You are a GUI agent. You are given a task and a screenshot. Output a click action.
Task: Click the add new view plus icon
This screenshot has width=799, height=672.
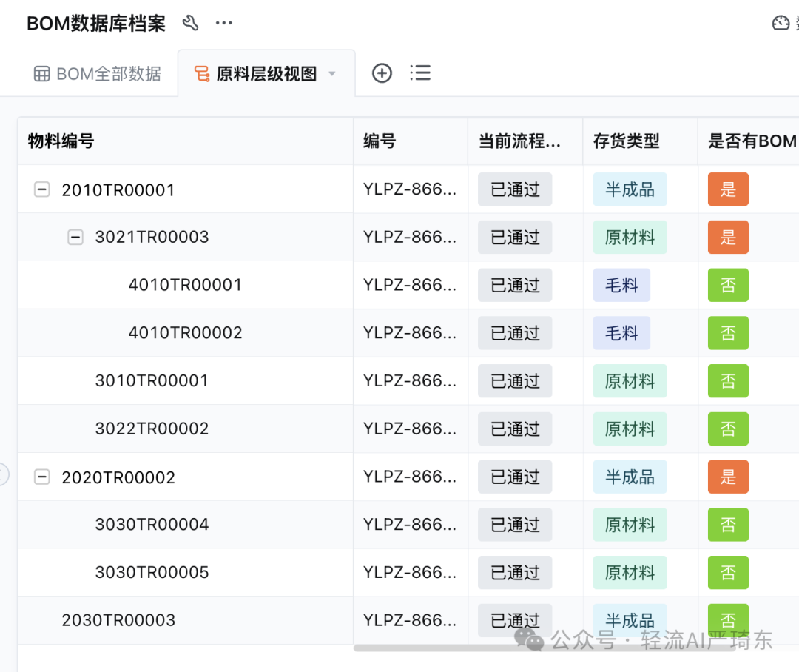[x=382, y=73]
